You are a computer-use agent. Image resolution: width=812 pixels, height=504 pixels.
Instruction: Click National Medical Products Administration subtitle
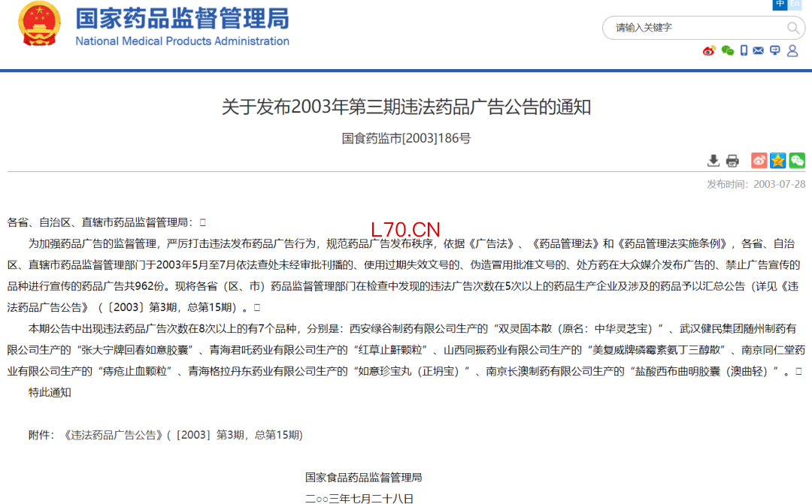tap(182, 41)
